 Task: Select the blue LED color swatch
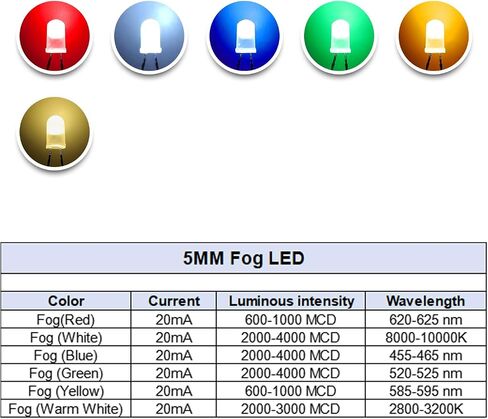pos(244,36)
